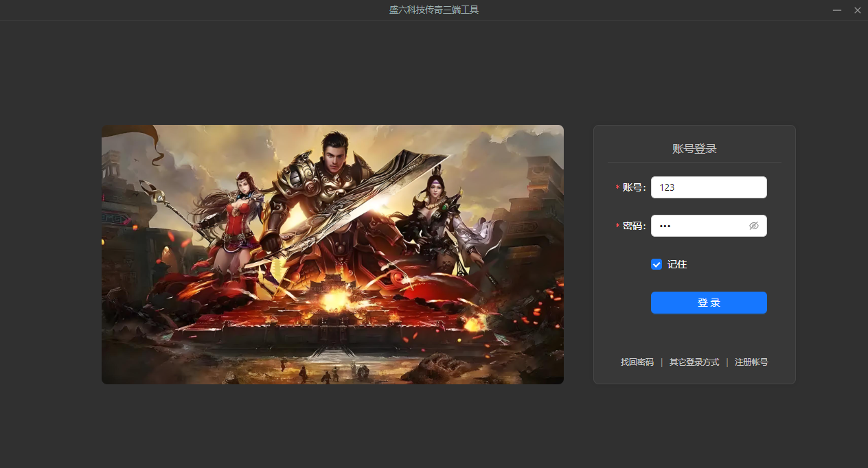
Task: Select the 账号登录 panel title
Action: pyautogui.click(x=694, y=148)
